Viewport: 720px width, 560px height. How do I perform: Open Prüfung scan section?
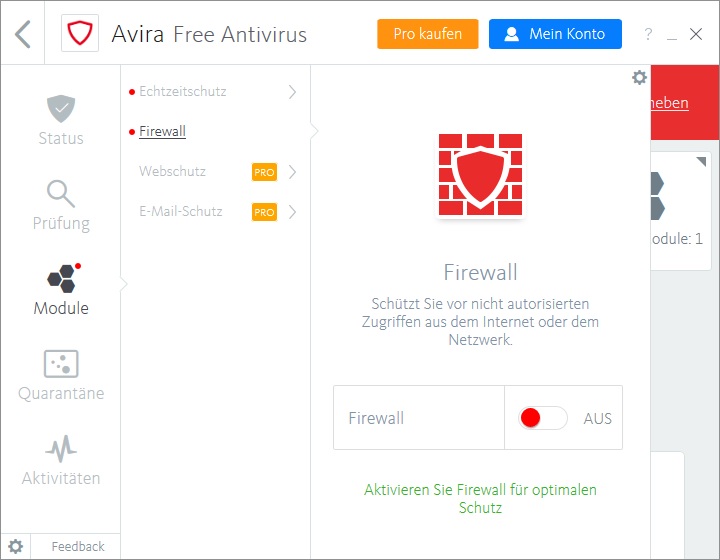pos(61,206)
